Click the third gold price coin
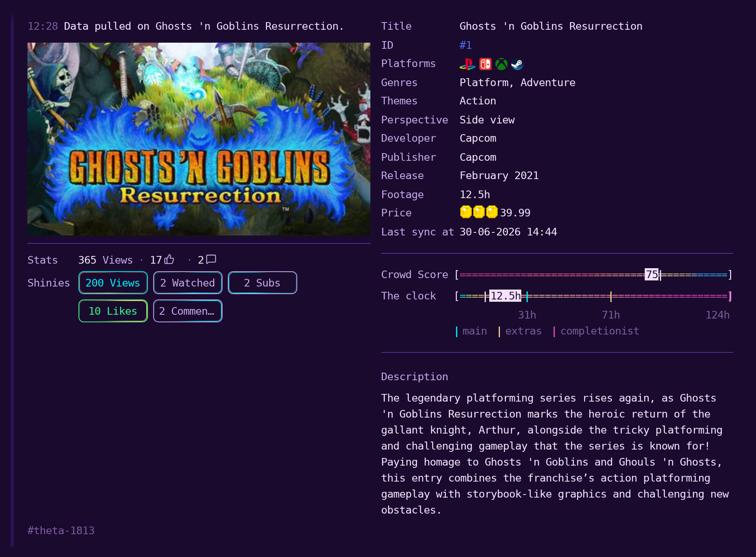This screenshot has width=756, height=557. (492, 212)
